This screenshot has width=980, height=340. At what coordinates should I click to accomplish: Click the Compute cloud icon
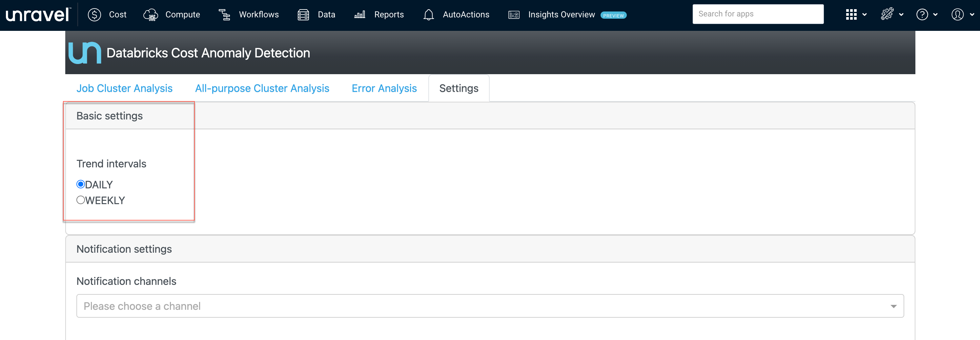pos(151,15)
